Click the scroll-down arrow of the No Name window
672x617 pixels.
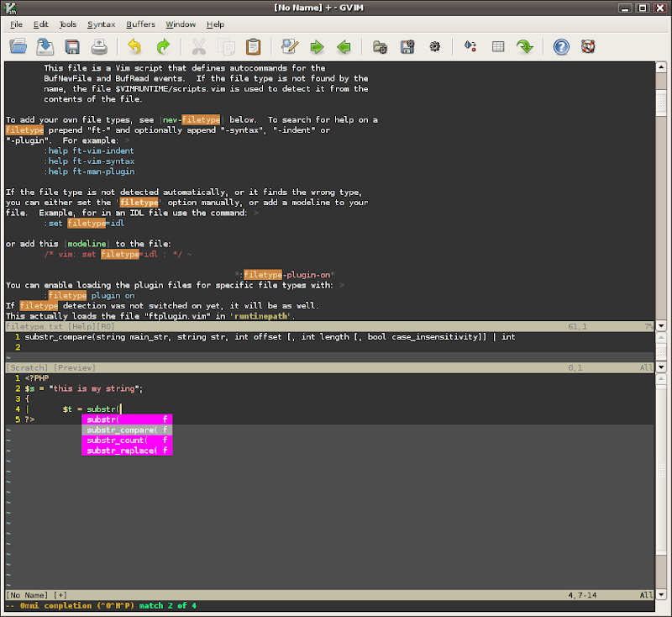(x=661, y=594)
